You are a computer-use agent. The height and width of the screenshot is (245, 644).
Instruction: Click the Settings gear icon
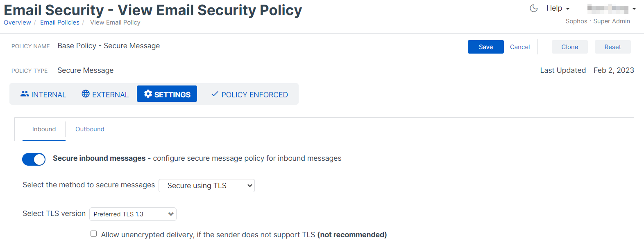(x=148, y=94)
